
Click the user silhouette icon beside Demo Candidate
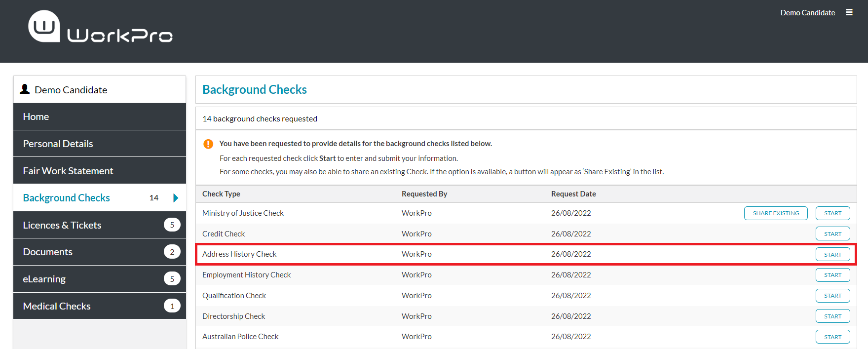click(25, 89)
